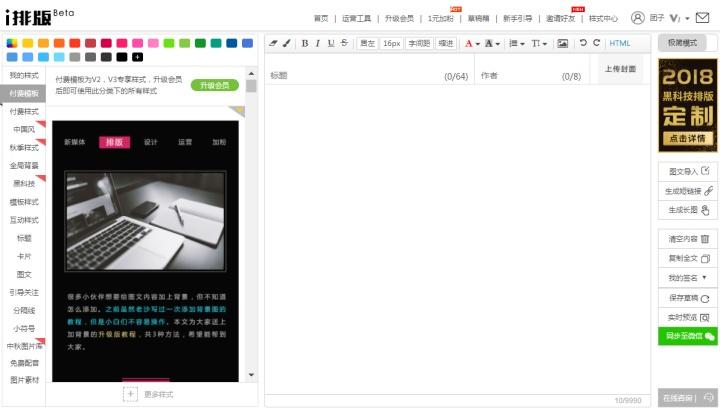720x411 pixels.
Task: Open 升级会员 in top navigation
Action: pos(399,18)
